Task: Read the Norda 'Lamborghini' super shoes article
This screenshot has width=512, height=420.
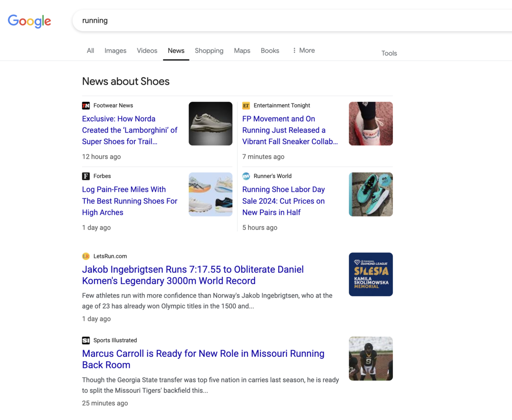Action: point(129,130)
